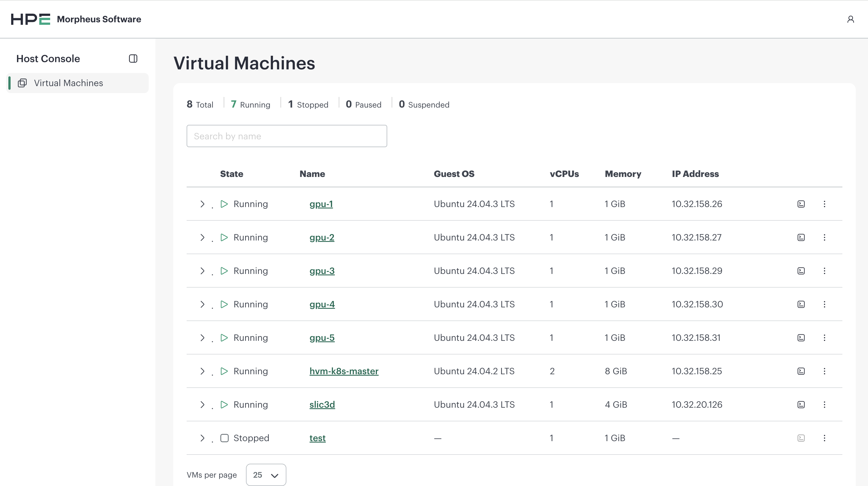868x486 pixels.
Task: Open the hvm-k8s-master VM link
Action: click(344, 371)
